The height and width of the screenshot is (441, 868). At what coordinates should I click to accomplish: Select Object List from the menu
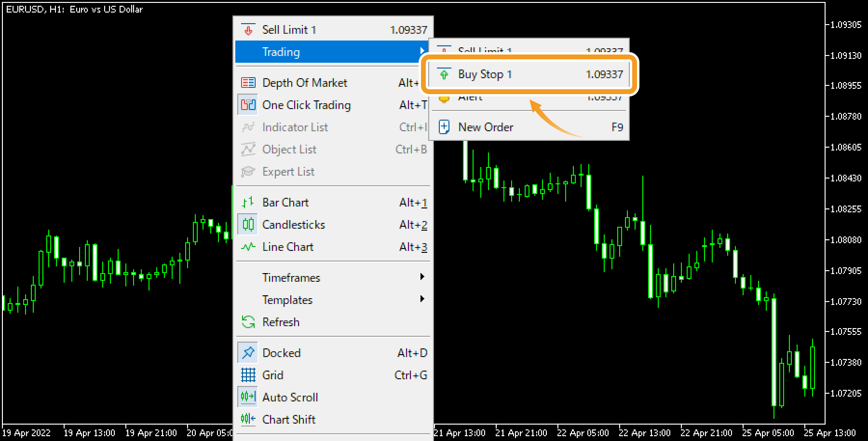click(289, 149)
